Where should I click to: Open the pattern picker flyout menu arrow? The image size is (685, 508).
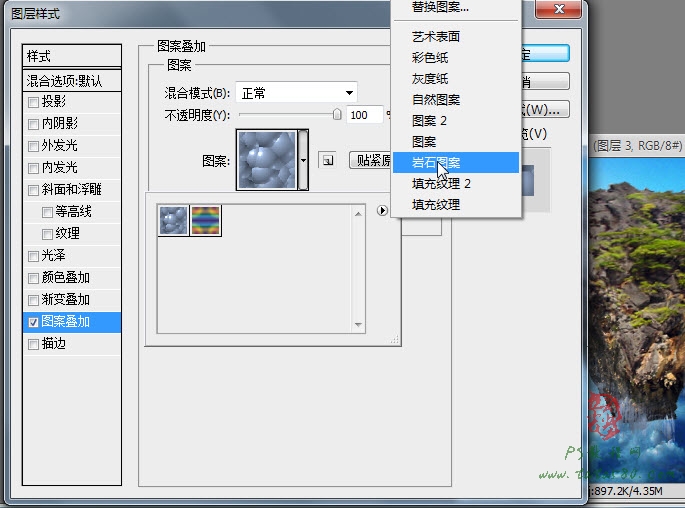[x=382, y=211]
